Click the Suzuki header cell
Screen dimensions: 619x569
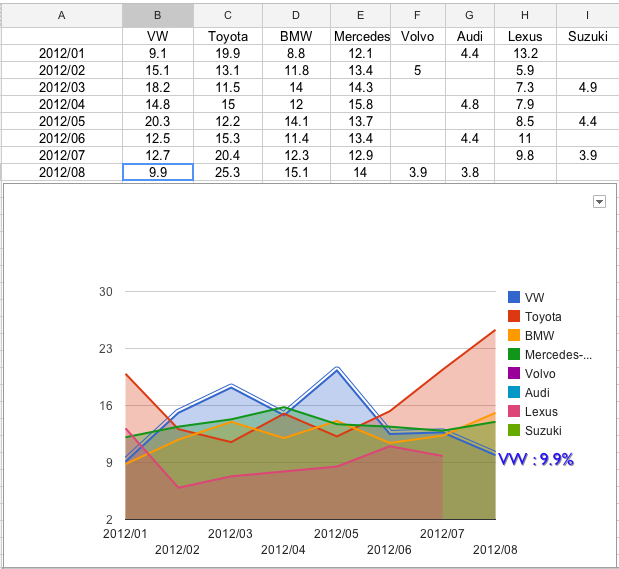tap(587, 36)
